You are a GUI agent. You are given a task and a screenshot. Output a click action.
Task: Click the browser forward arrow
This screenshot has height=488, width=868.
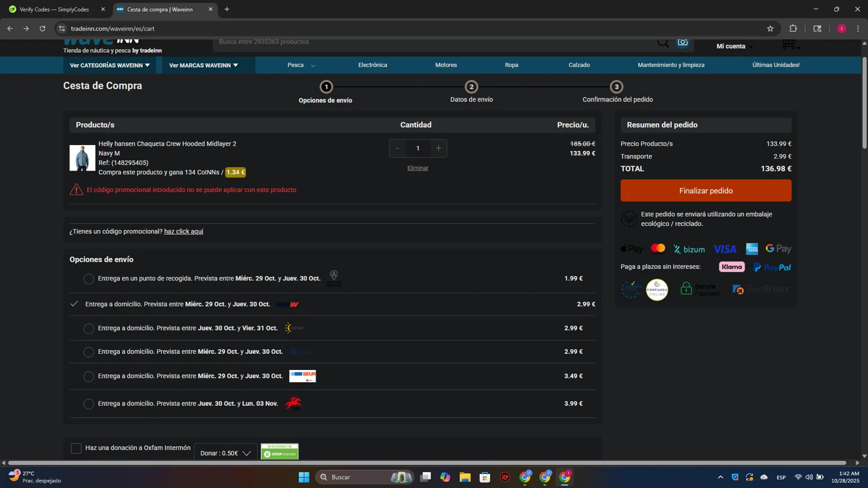point(26,28)
